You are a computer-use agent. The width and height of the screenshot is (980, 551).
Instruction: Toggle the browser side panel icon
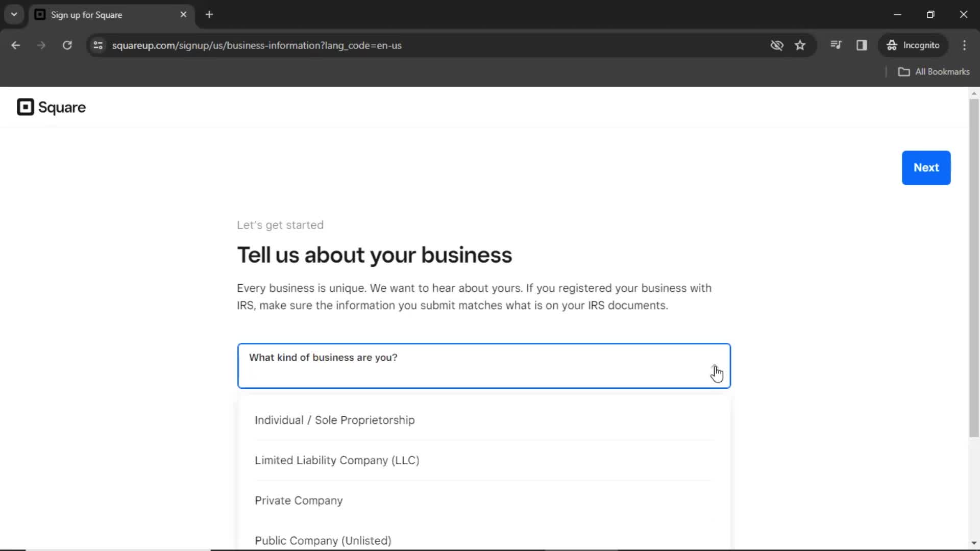[x=862, y=45]
